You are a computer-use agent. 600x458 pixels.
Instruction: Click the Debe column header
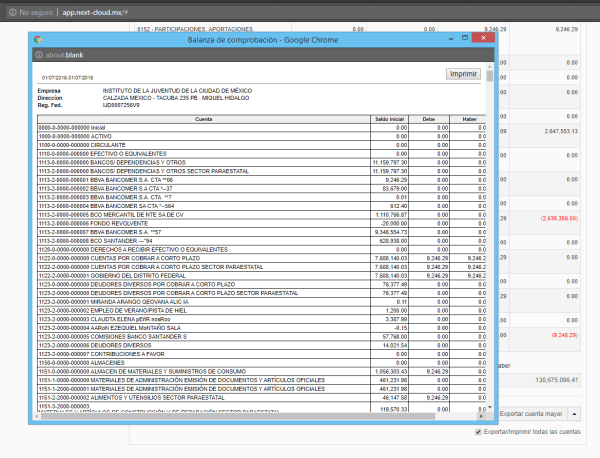click(x=428, y=118)
